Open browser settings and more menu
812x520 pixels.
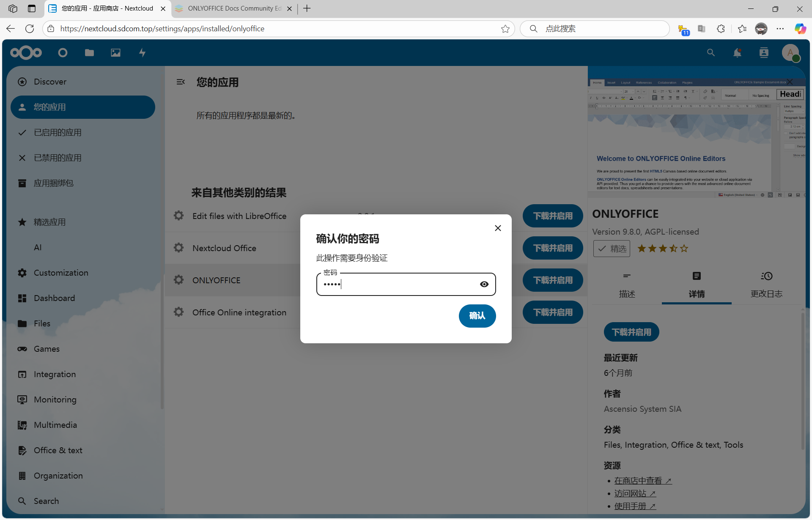click(780, 29)
